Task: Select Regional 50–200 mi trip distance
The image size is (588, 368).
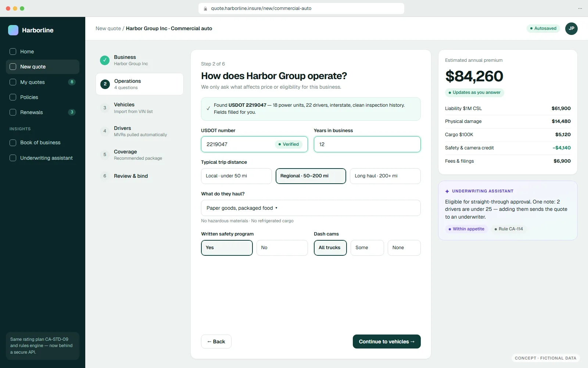Action: coord(311,176)
